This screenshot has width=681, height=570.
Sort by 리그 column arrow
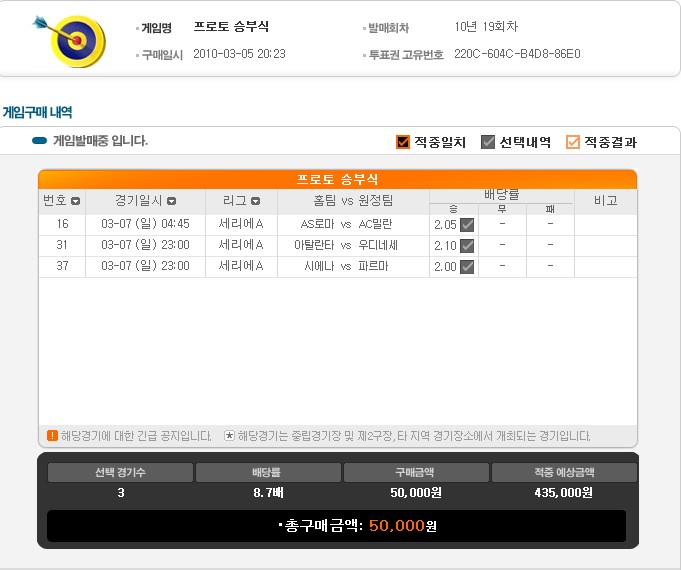click(x=256, y=201)
